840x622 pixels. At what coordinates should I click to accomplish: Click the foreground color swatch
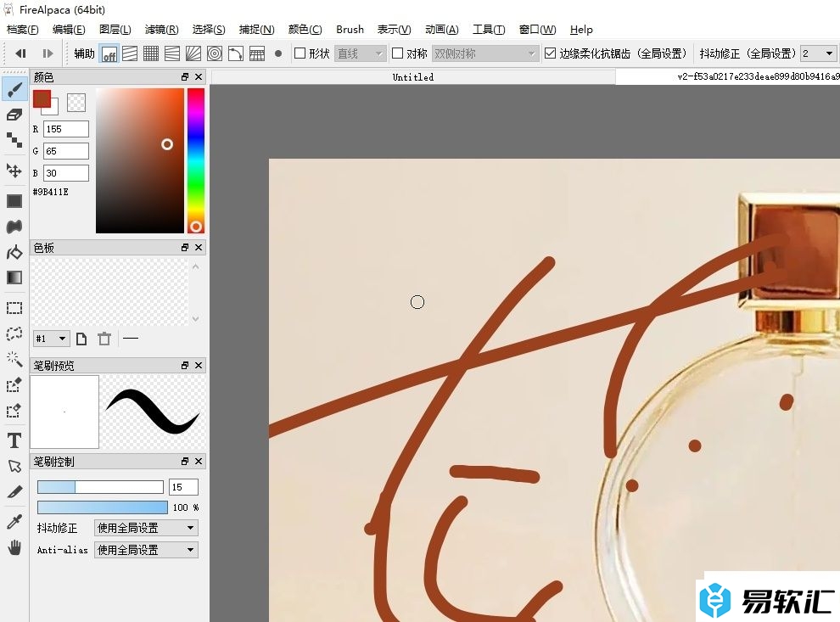tap(42, 99)
